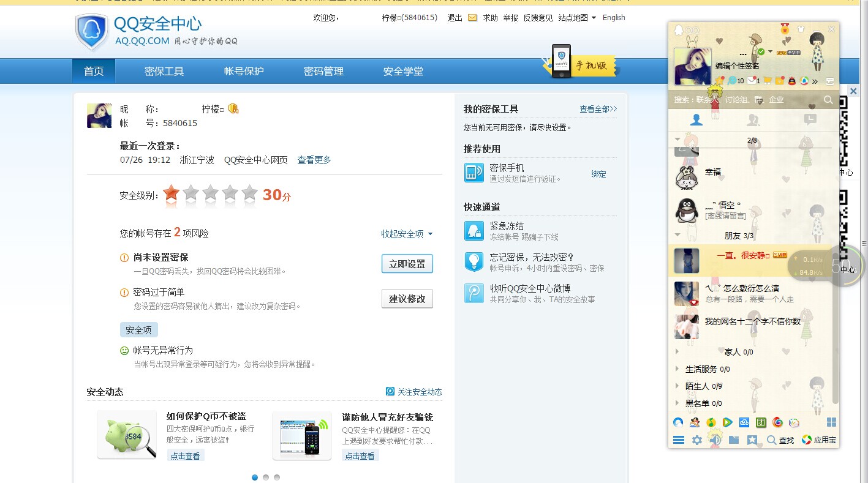Screen dimensions: 868x483
Task: Click 关注安全动态 link
Action: pos(414,392)
